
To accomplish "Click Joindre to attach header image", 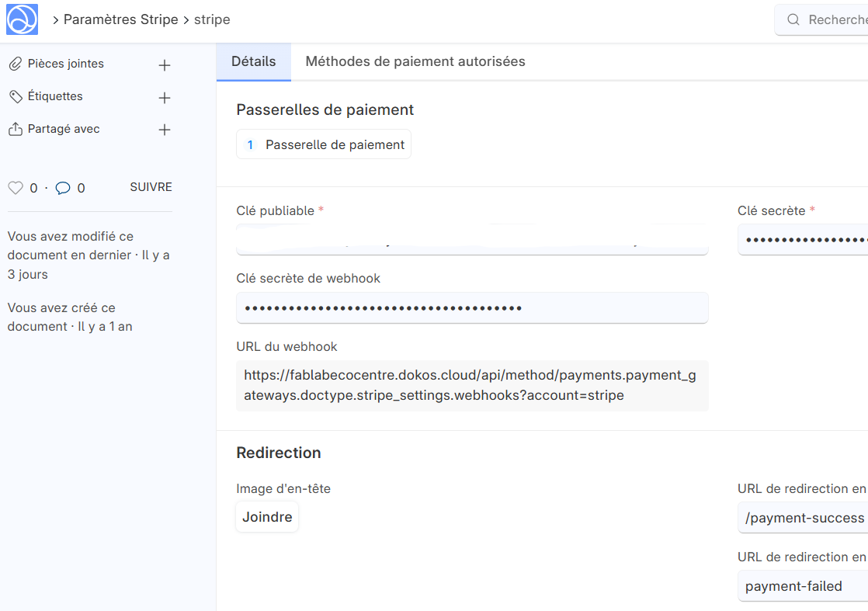I will [267, 517].
